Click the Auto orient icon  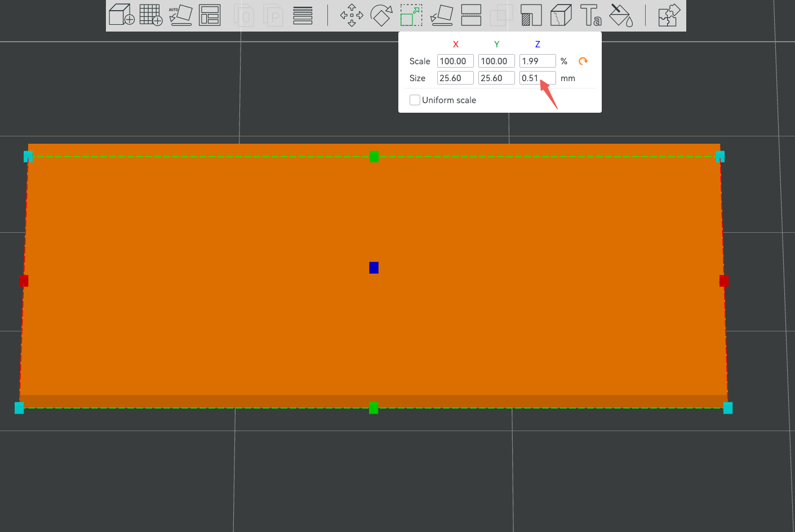(180, 15)
